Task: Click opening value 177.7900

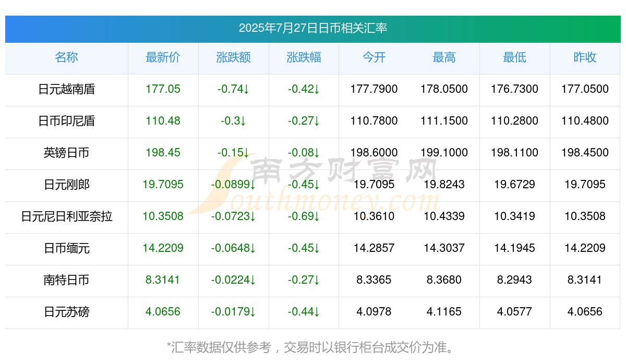Action: click(374, 89)
